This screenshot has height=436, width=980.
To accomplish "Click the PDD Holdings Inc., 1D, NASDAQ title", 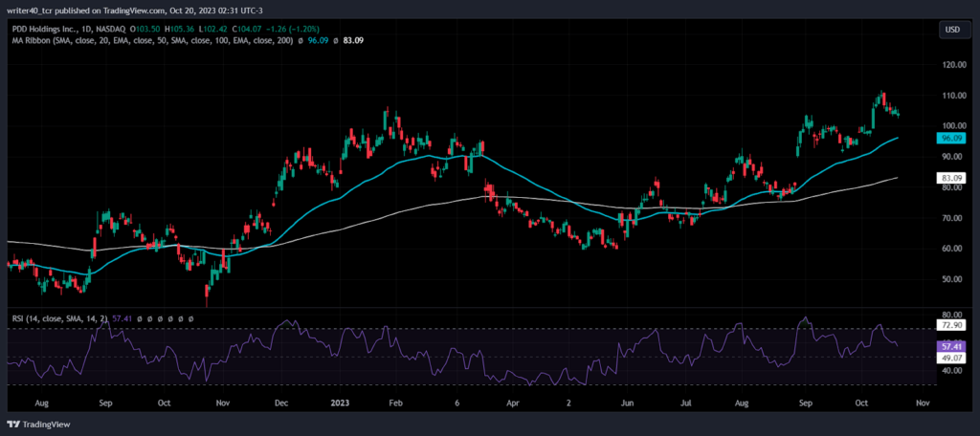I will (x=69, y=29).
